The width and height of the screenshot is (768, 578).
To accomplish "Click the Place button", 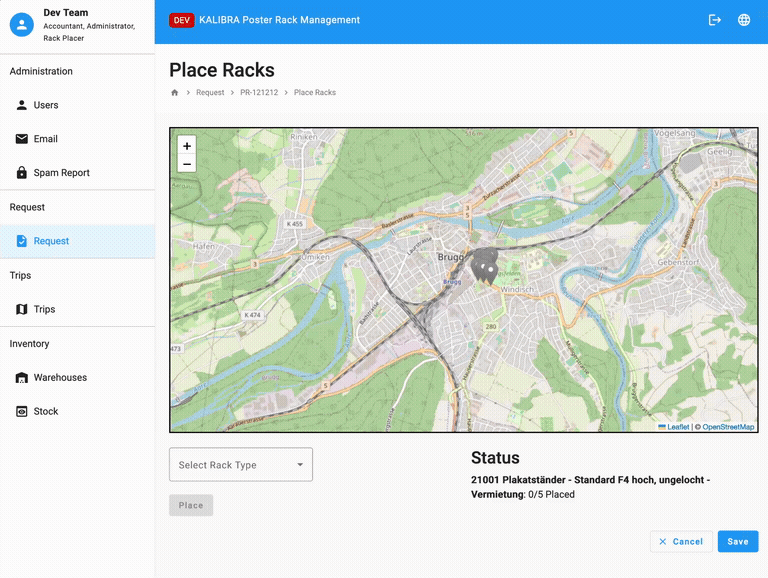I will [191, 505].
